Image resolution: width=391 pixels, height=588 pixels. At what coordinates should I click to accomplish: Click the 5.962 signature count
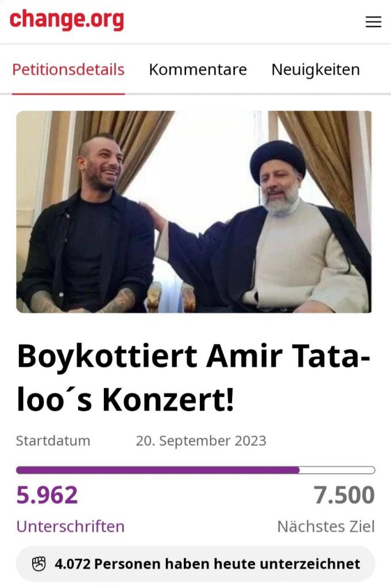coord(47,495)
